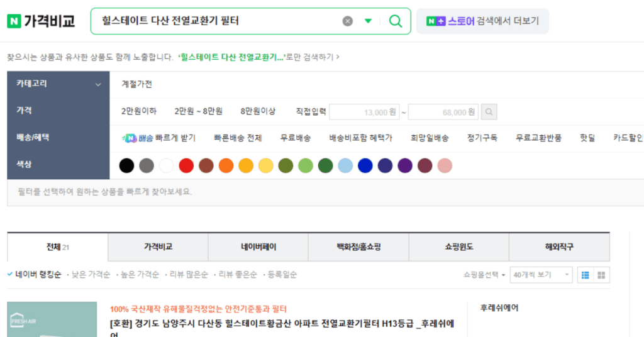Filter by 8만원이상 price

258,111
